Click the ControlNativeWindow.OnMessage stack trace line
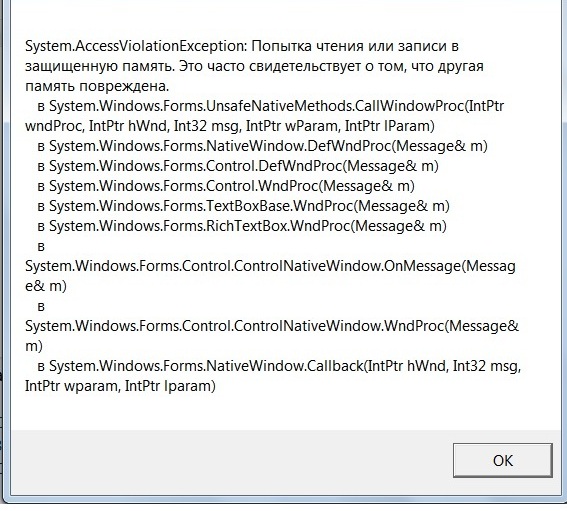The image size is (567, 511). pyautogui.click(x=270, y=266)
